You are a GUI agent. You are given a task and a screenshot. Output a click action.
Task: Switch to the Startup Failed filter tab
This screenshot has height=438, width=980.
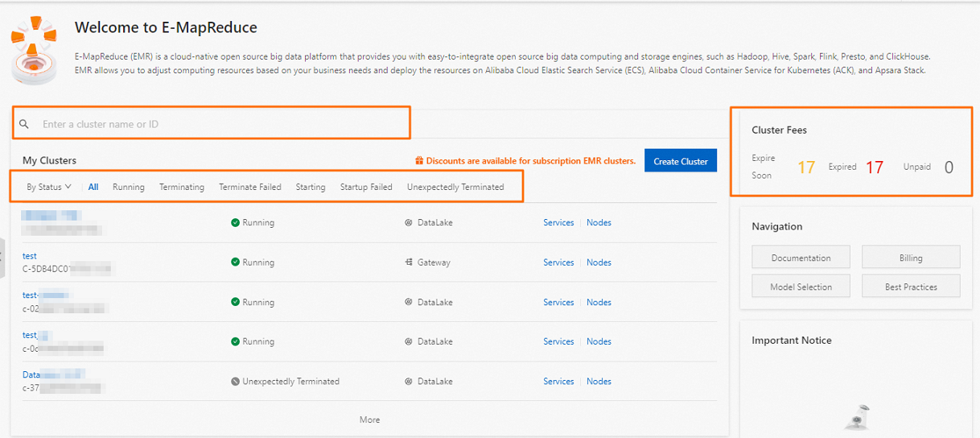point(366,187)
